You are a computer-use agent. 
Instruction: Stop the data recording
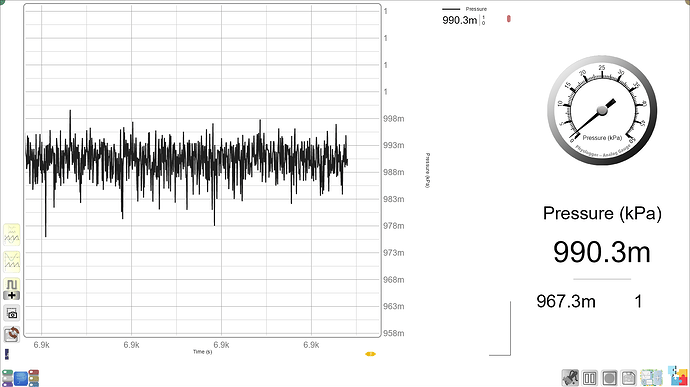coord(609,378)
